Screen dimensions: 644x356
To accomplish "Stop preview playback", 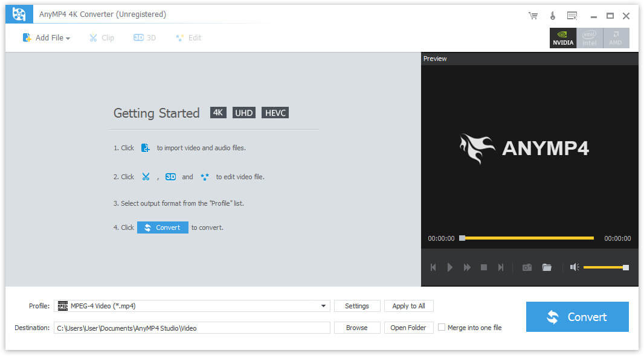I will click(484, 267).
